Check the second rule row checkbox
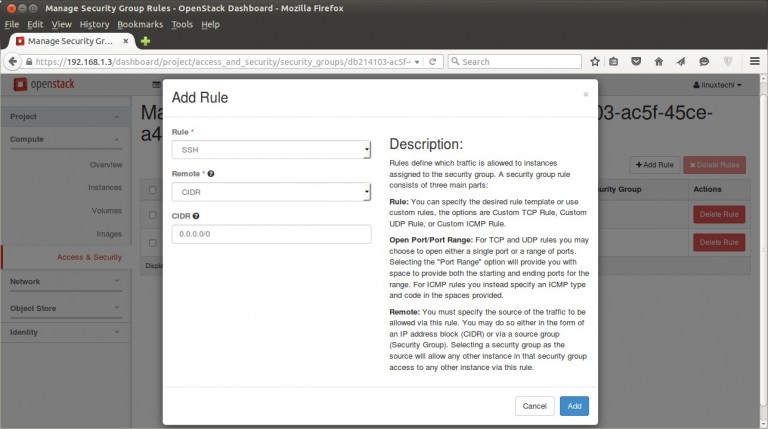The width and height of the screenshot is (768, 429). pos(153,242)
